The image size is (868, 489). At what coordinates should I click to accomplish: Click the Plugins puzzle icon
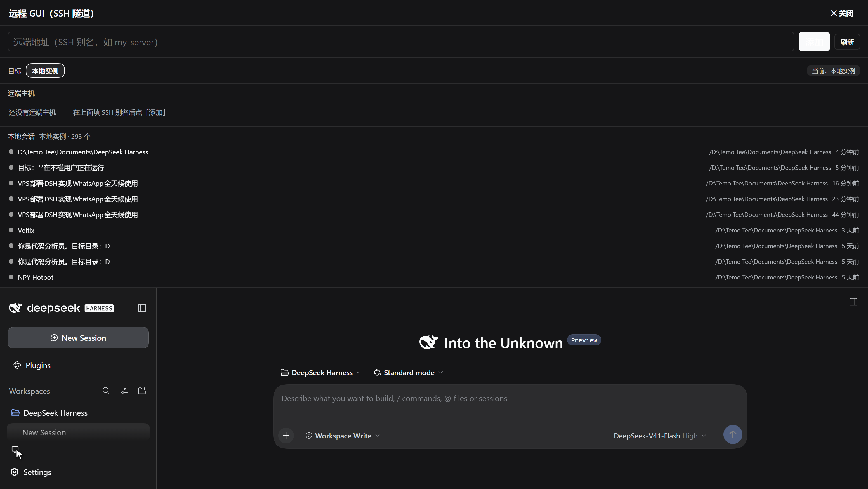point(16,365)
